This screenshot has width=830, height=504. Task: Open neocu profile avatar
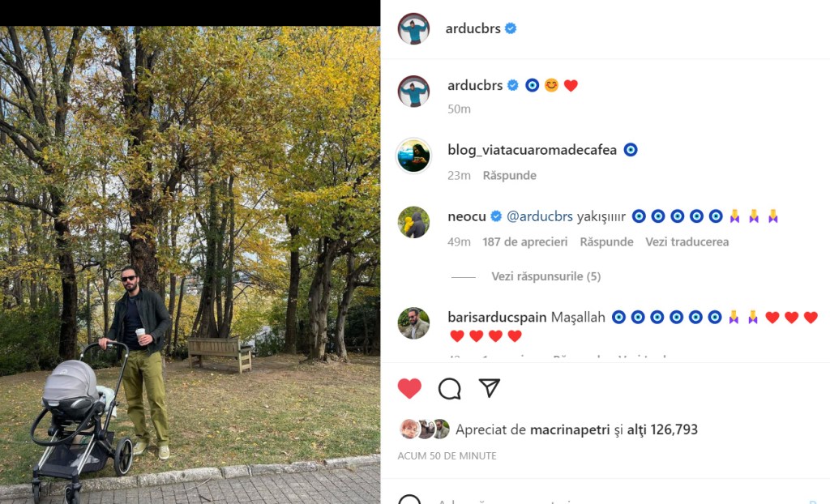click(413, 222)
